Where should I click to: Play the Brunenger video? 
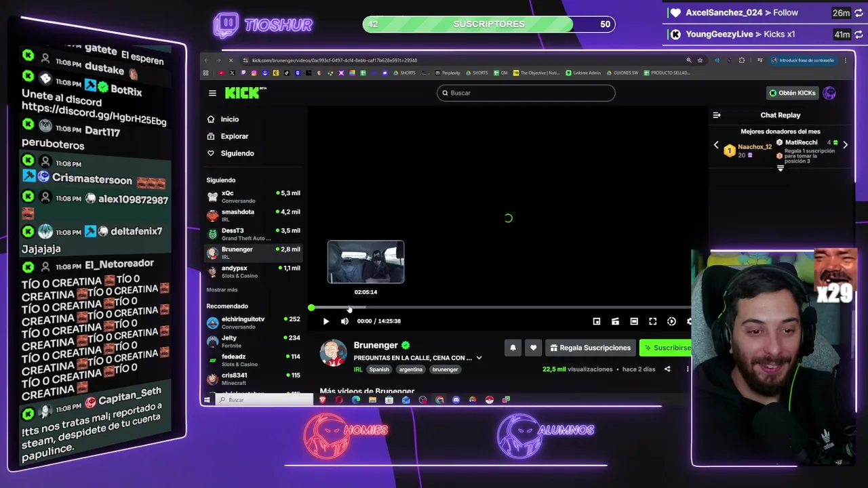(325, 321)
